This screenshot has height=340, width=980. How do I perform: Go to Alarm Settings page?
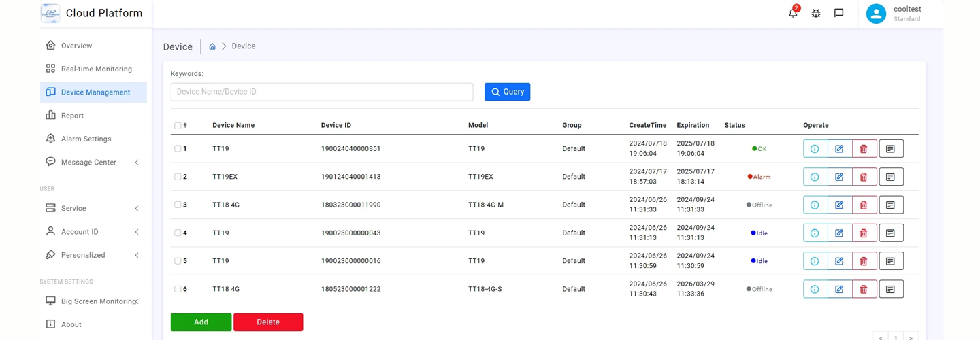coord(86,139)
